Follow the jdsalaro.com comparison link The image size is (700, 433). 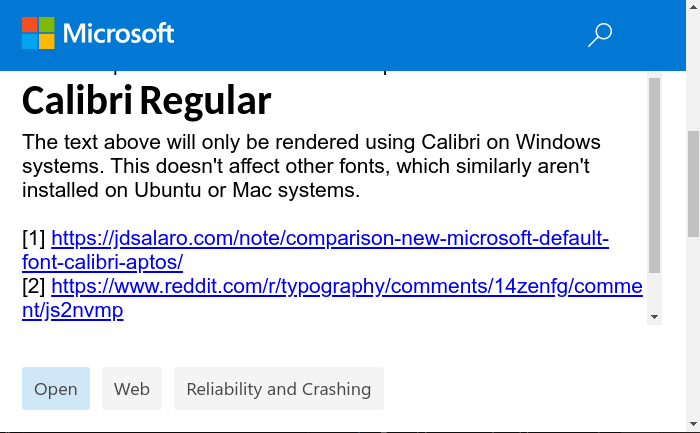[330, 238]
